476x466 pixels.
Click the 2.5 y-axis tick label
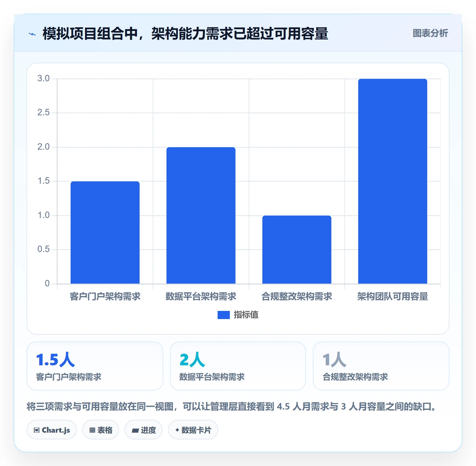pos(44,113)
